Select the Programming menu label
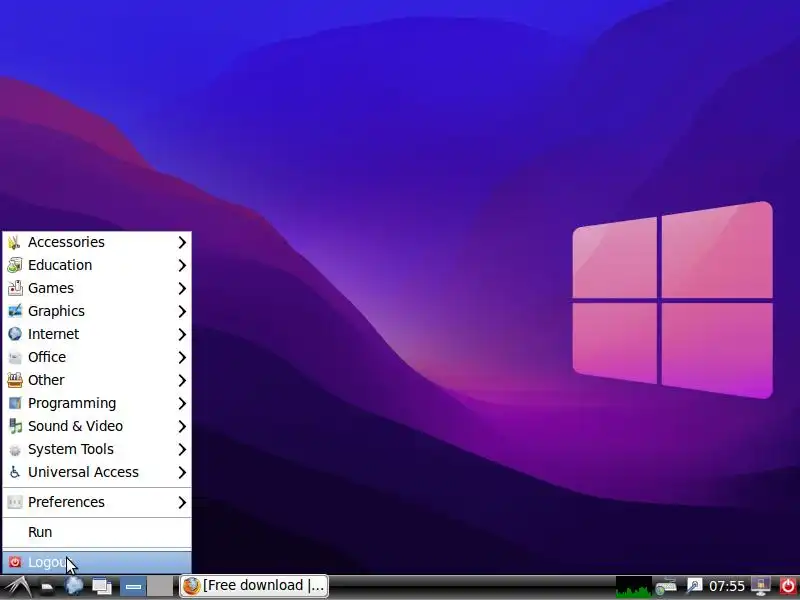800x600 pixels. click(72, 403)
